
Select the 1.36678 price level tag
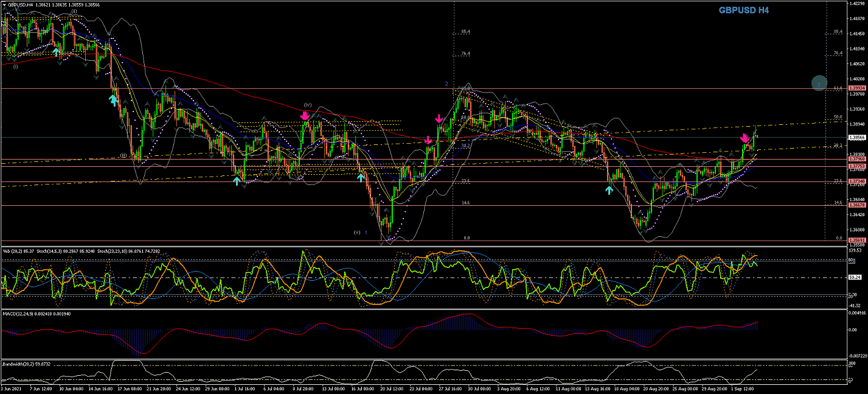(x=857, y=205)
